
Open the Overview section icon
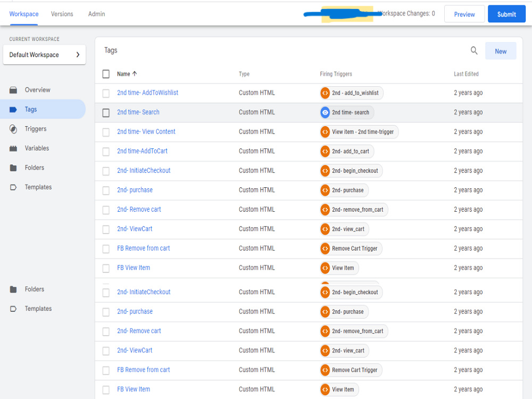point(13,90)
